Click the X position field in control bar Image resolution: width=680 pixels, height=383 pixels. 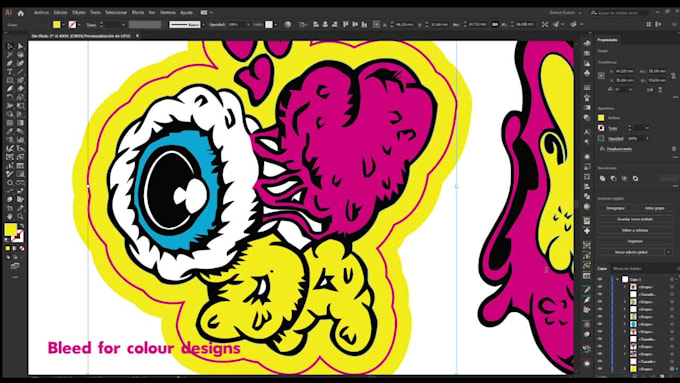(405, 25)
